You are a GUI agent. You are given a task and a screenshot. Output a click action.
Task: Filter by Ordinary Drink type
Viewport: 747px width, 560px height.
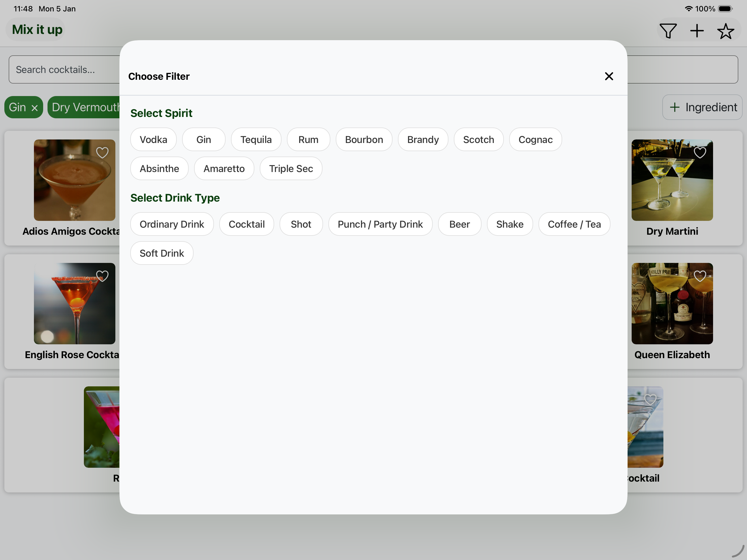172,224
